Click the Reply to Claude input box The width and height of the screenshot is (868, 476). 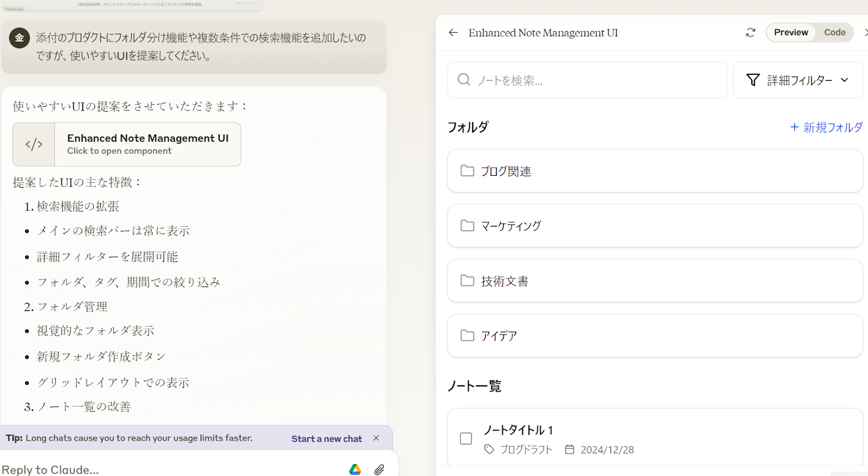[163, 469]
